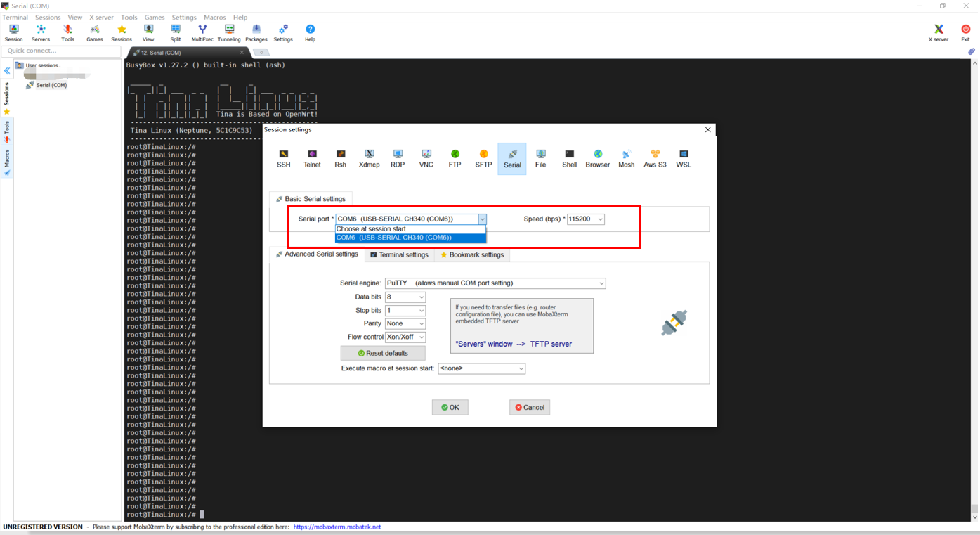
Task: Click the MultiExec toolbar icon
Action: pos(202,32)
